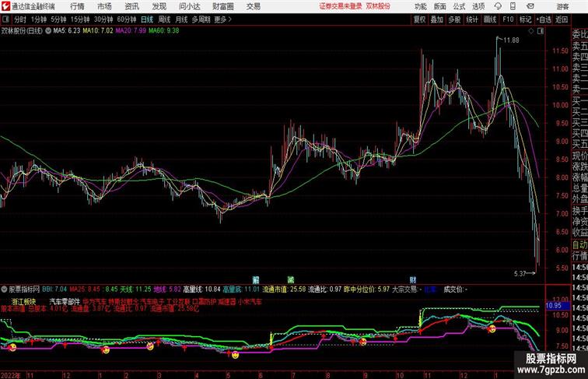Viewport: 588px width, 379px height.
Task: Open the mobile phone icon in title bar
Action: (x=513, y=6)
